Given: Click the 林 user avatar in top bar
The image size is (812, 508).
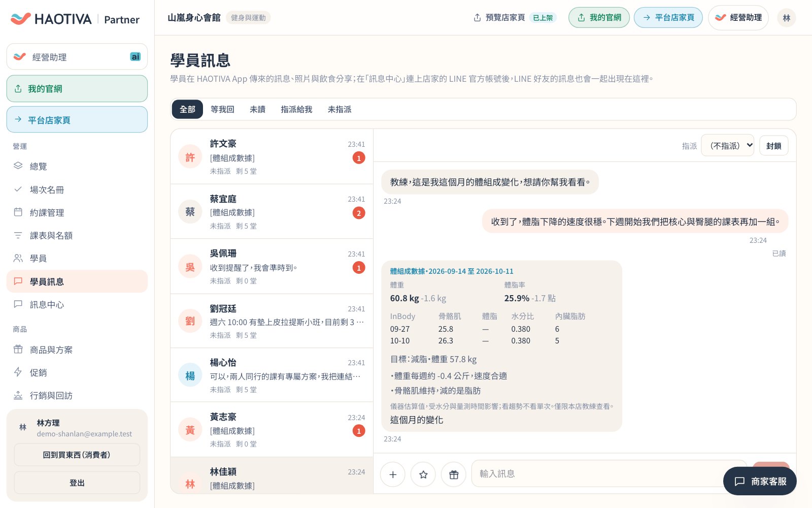Looking at the screenshot, I should (x=787, y=18).
